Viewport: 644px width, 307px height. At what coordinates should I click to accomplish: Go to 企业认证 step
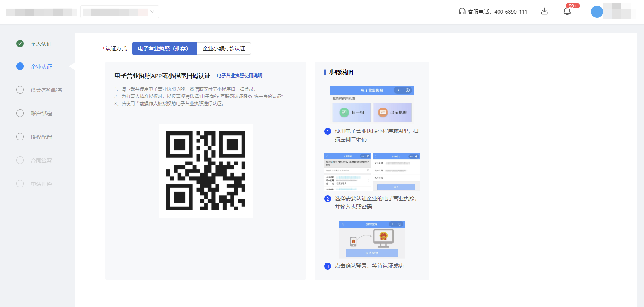pyautogui.click(x=41, y=67)
